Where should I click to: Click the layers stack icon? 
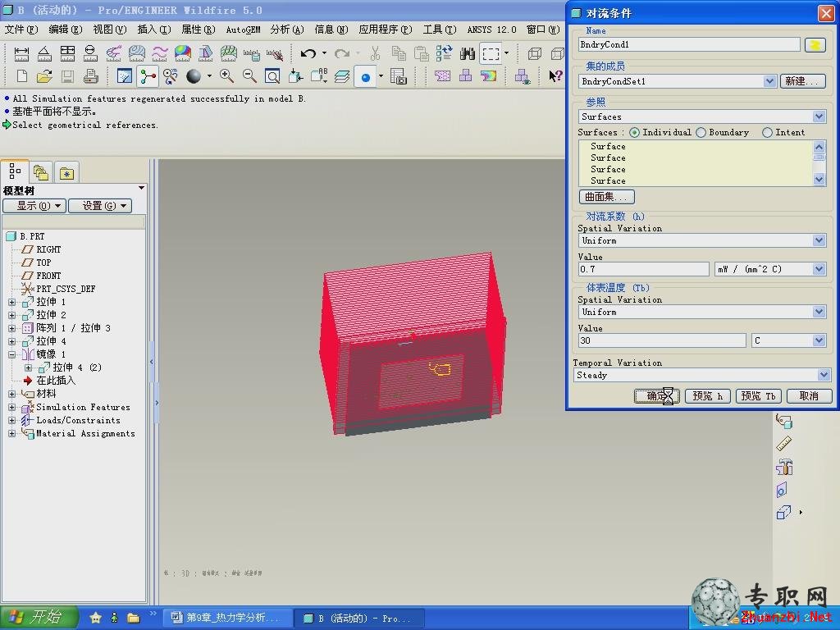(342, 76)
